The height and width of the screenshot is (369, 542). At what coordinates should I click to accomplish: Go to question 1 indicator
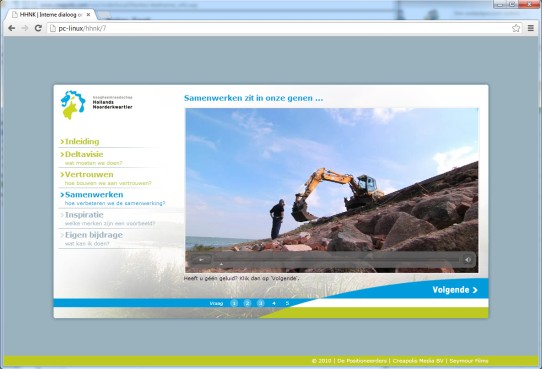point(234,303)
